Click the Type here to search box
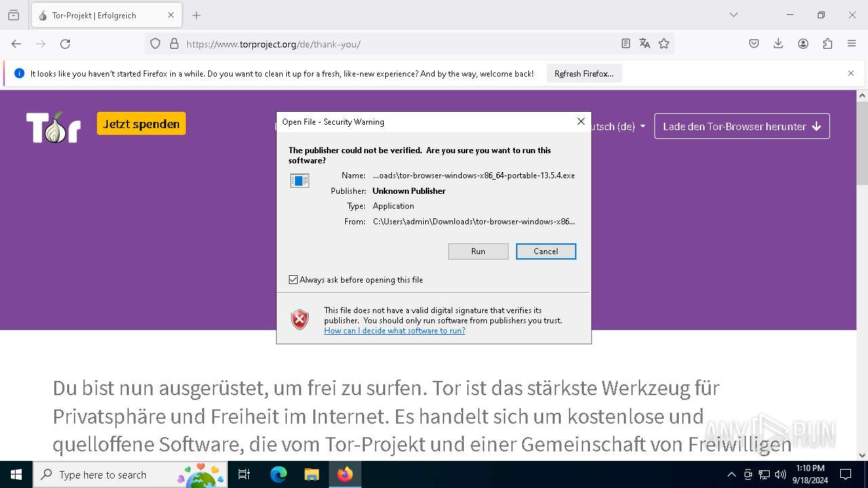 pos(130,474)
